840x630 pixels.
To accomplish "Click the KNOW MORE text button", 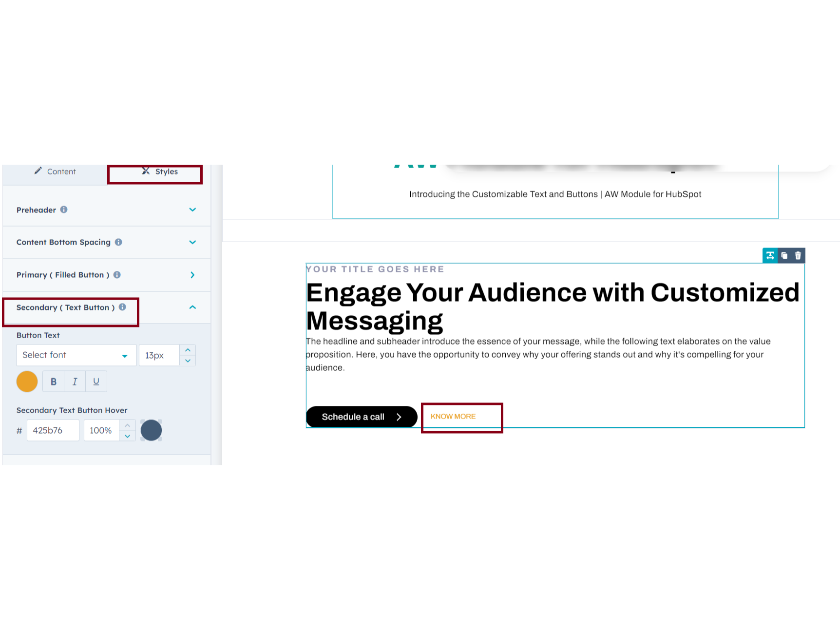I will (453, 417).
